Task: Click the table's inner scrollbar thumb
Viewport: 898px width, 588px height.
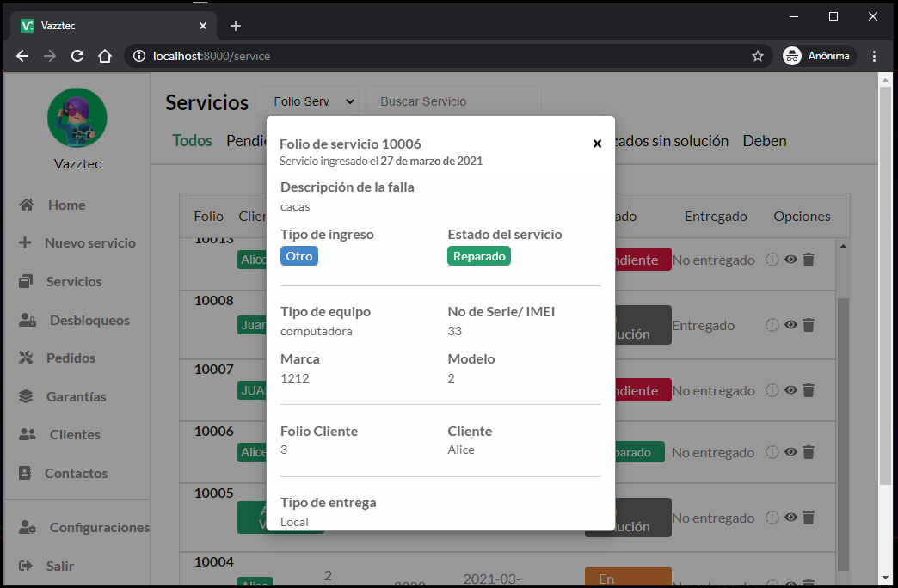Action: coord(843,434)
